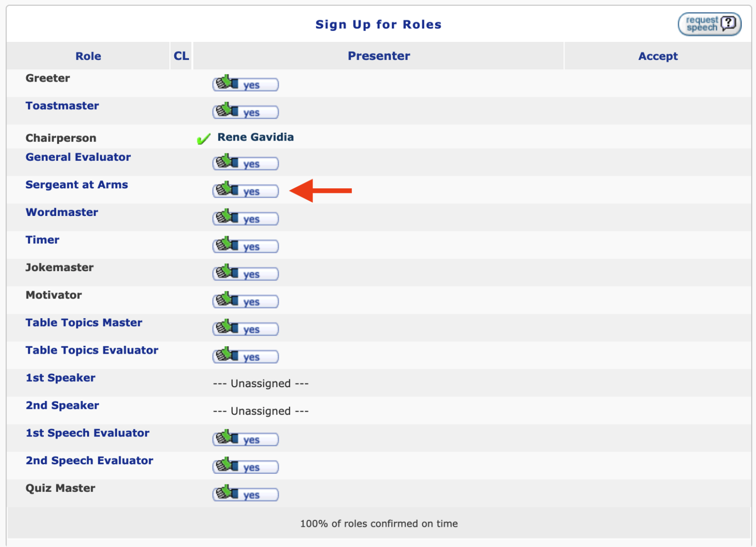Viewport: 756px width, 547px height.
Task: Click yes thumbs-up for Jokemaster
Action: click(x=245, y=273)
